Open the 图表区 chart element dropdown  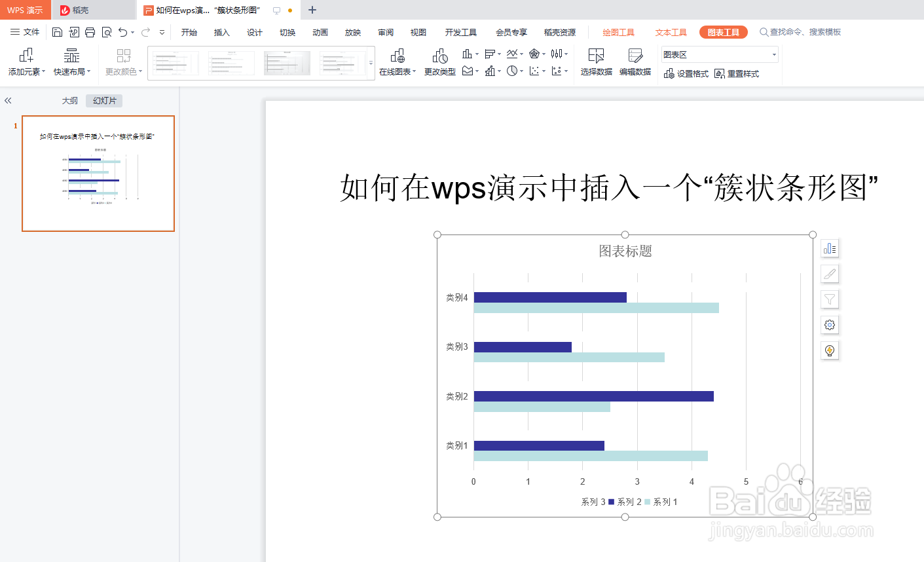[719, 54]
